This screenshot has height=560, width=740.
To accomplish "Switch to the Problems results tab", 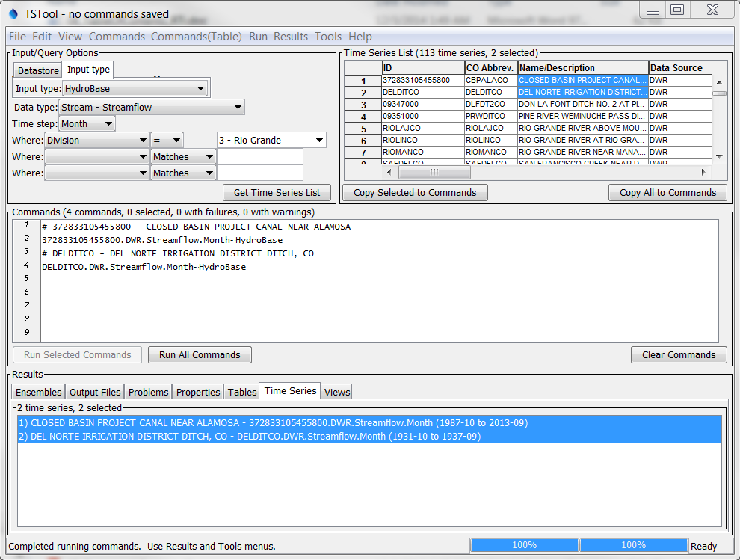I will [x=147, y=391].
